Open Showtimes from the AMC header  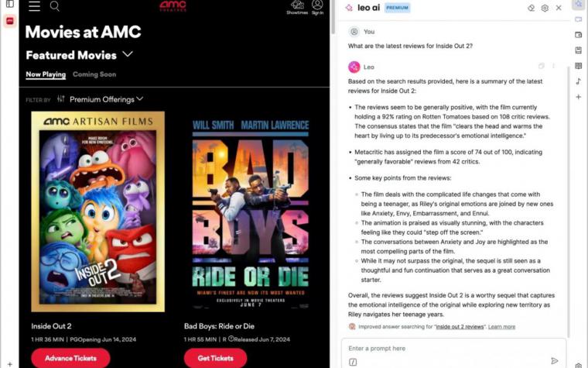click(x=297, y=8)
